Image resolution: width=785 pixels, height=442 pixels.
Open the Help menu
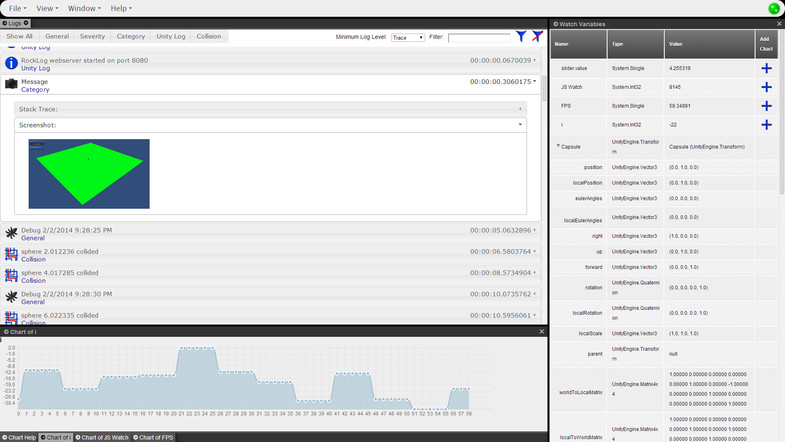(121, 9)
